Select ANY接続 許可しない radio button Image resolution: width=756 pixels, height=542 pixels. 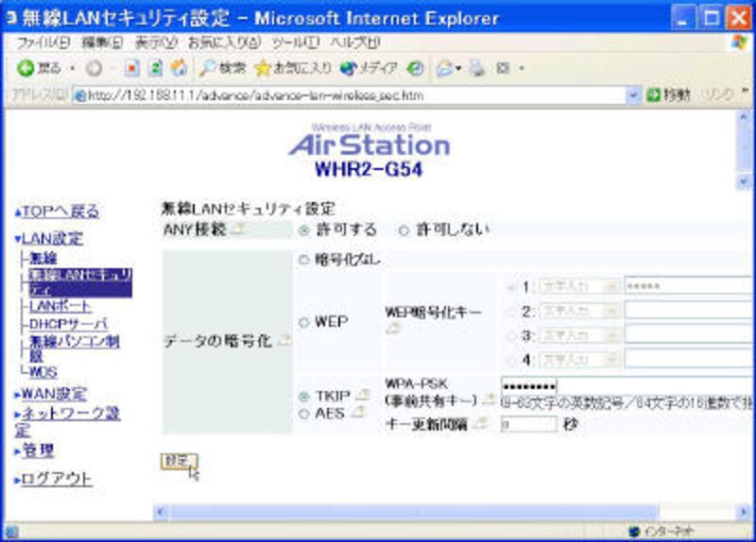(404, 230)
